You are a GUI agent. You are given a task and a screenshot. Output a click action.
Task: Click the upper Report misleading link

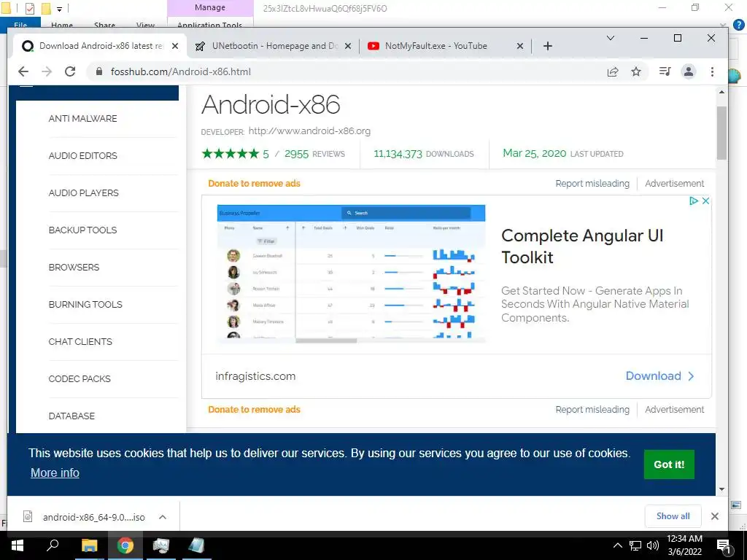(592, 183)
